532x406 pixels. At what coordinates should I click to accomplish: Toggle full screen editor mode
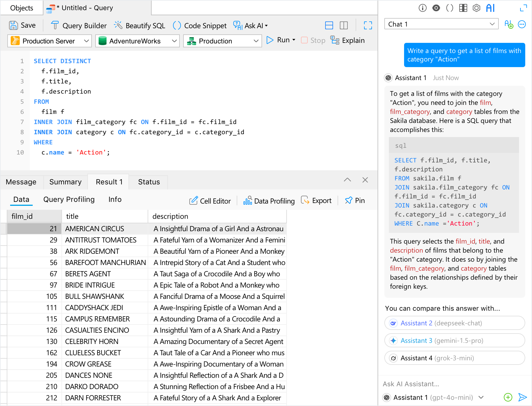coord(368,25)
